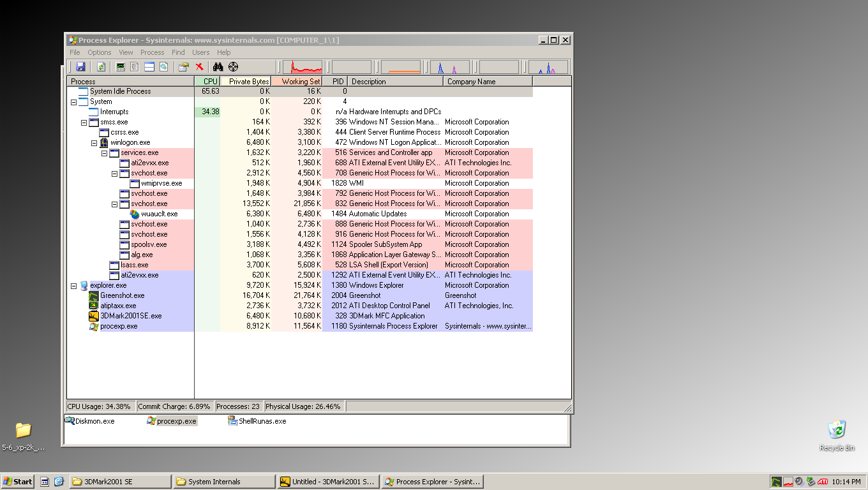
Task: Open the Users menu
Action: [200, 52]
